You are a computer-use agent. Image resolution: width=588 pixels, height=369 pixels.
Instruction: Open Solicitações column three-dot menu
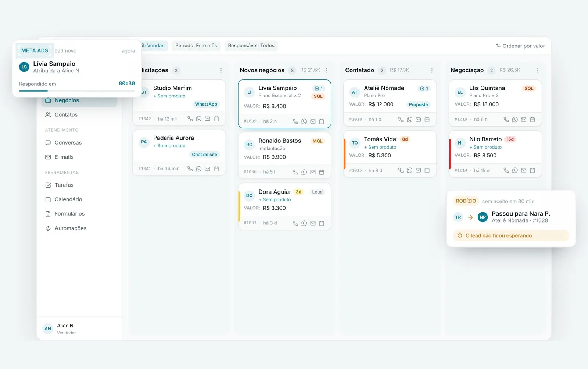221,70
